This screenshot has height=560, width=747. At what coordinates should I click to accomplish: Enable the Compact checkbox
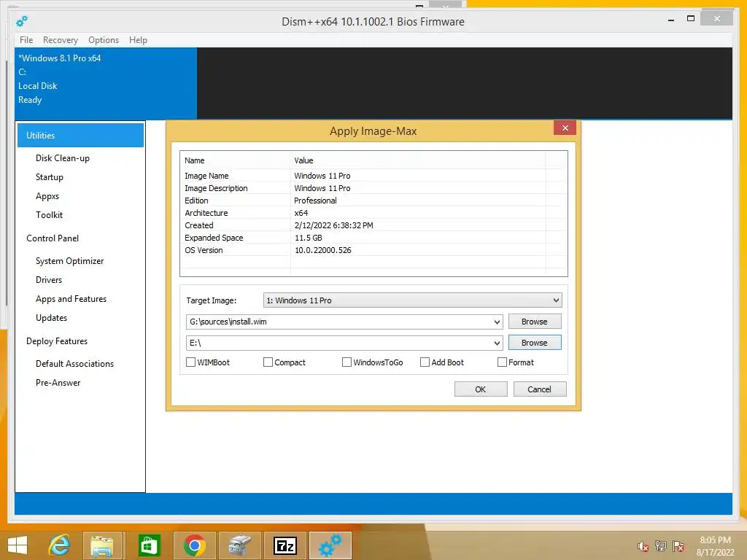point(268,362)
